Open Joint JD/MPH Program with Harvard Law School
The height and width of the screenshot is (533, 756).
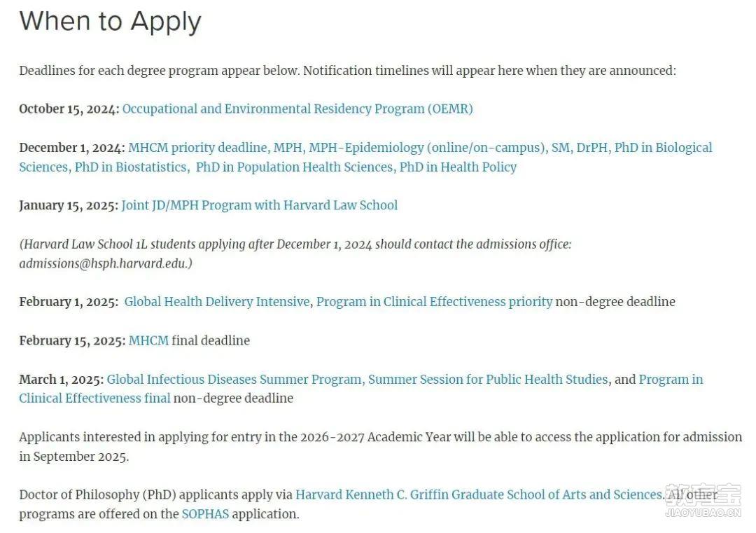point(259,205)
